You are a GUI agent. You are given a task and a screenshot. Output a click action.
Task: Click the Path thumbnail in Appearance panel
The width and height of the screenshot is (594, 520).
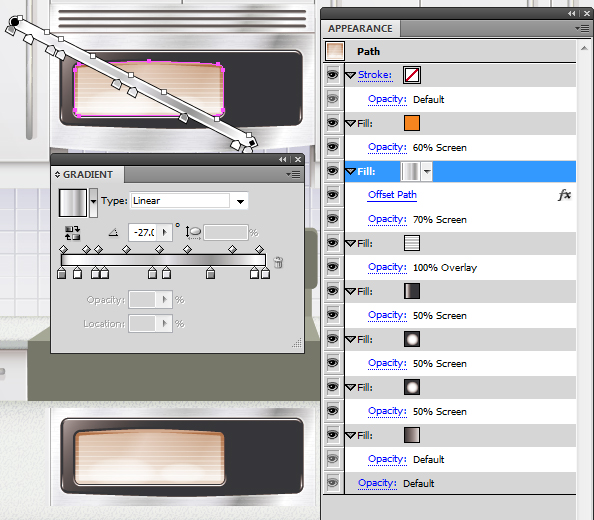pos(335,51)
